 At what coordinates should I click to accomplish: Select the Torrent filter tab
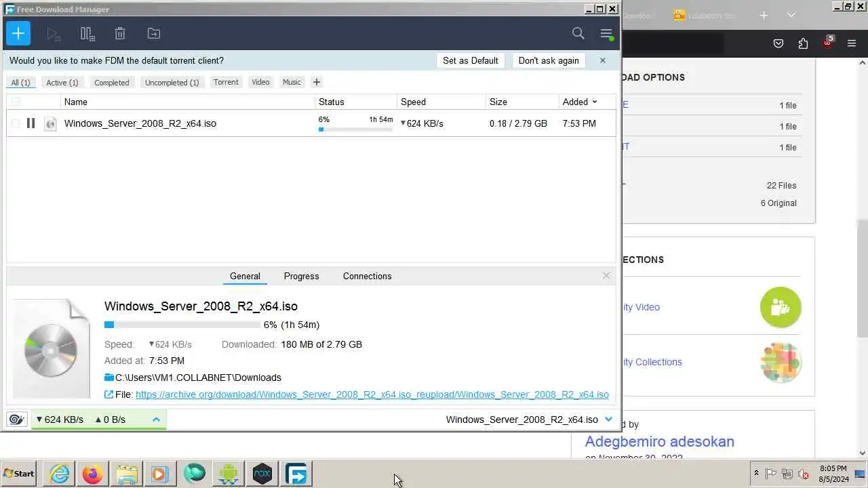226,82
